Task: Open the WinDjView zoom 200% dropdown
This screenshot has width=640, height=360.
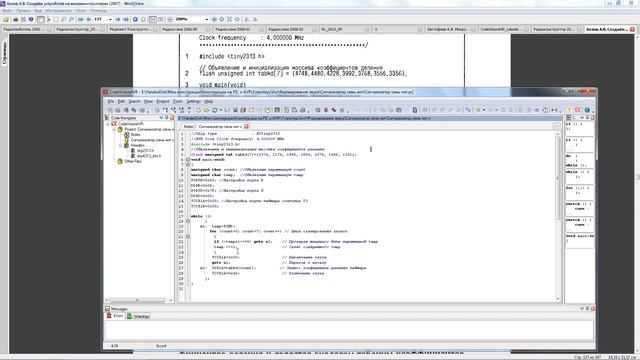Action: 206,19
